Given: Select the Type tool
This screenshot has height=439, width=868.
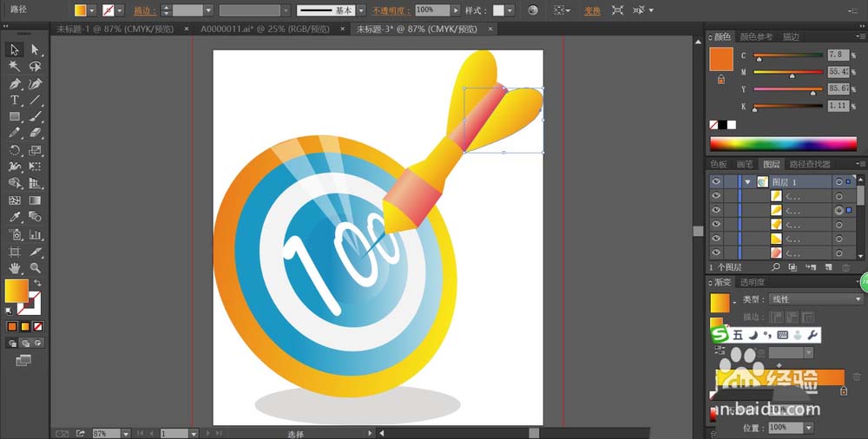Looking at the screenshot, I should [15, 100].
